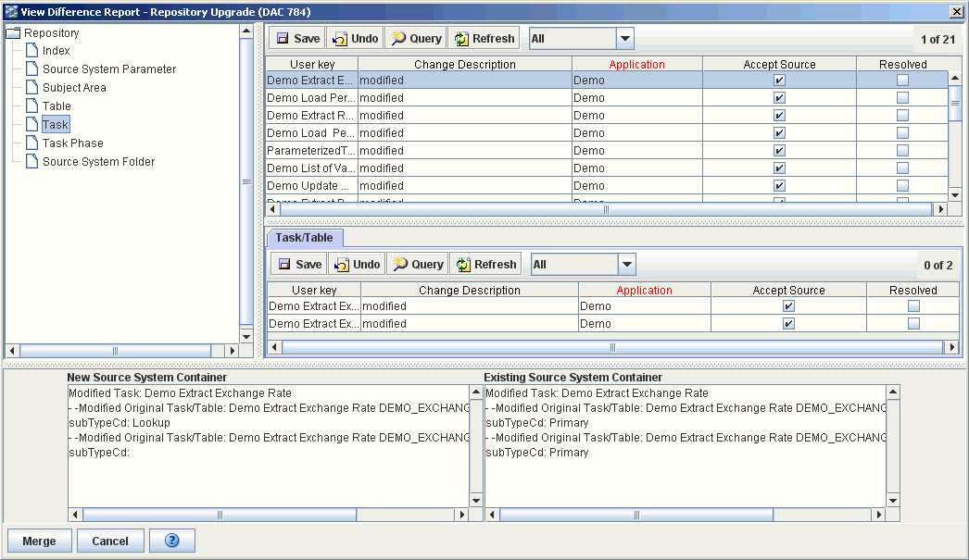Image resolution: width=969 pixels, height=560 pixels.
Task: Click top table vertical scroll down arrow
Action: [955, 195]
